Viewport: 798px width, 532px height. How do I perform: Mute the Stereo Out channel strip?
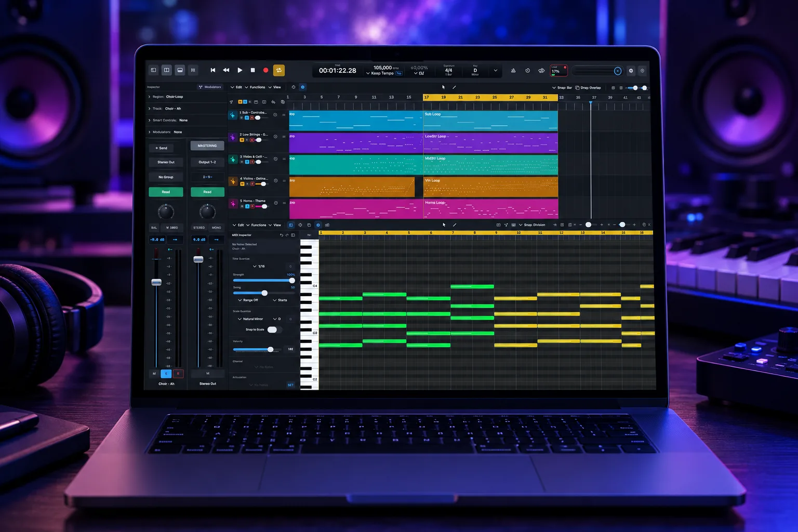pos(208,374)
